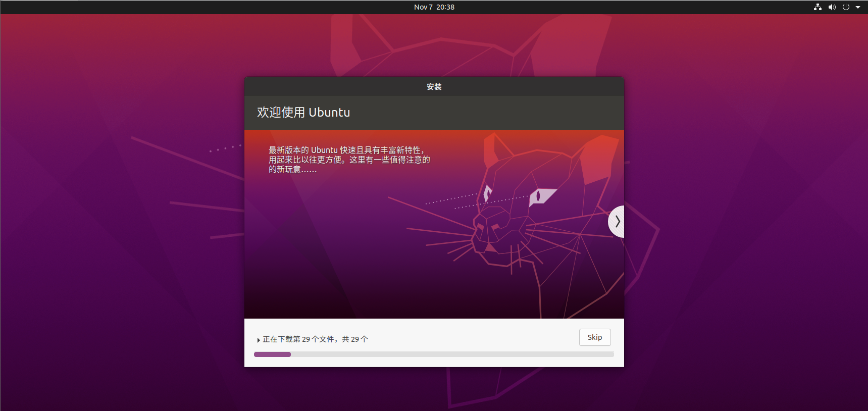Click the installation progress bar

pyautogui.click(x=434, y=354)
